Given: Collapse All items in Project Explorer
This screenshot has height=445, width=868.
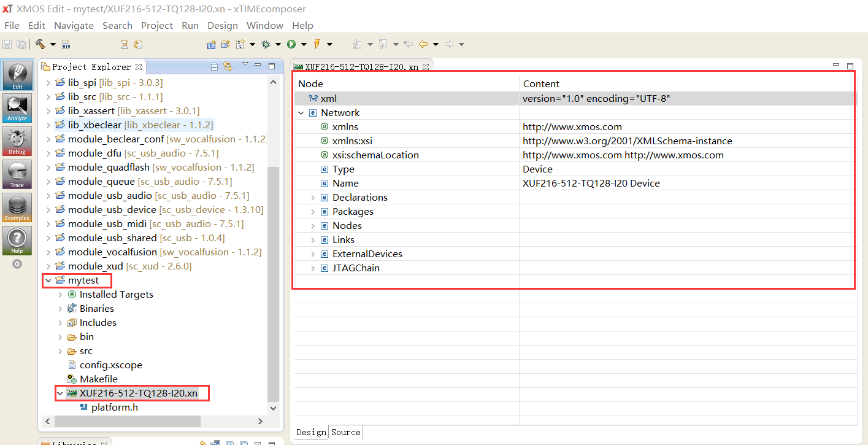Looking at the screenshot, I should tap(213, 66).
